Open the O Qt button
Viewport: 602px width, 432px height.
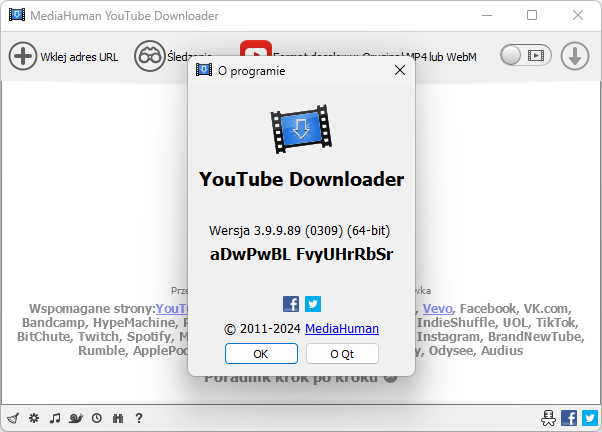[x=342, y=353]
